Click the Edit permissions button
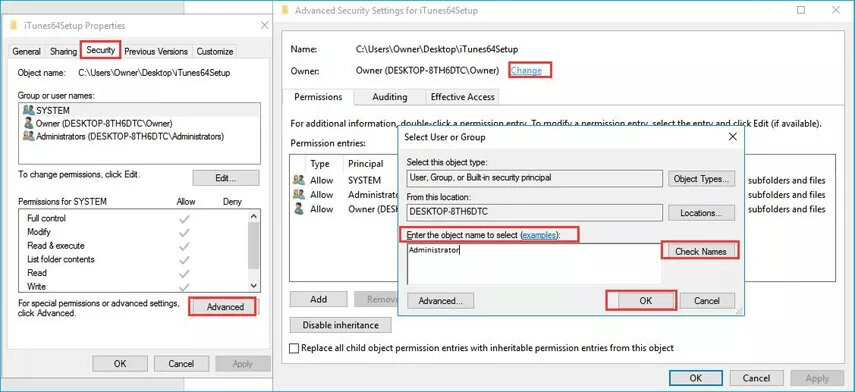 [225, 178]
